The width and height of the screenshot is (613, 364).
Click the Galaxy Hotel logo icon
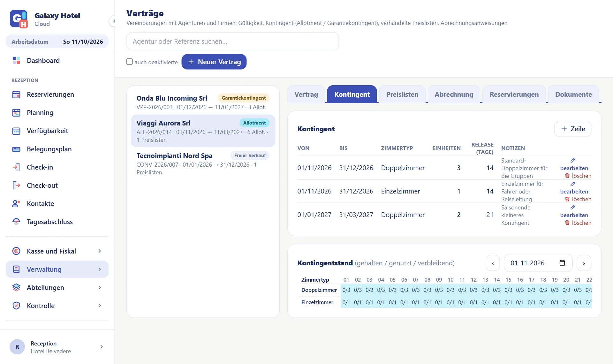point(19,19)
